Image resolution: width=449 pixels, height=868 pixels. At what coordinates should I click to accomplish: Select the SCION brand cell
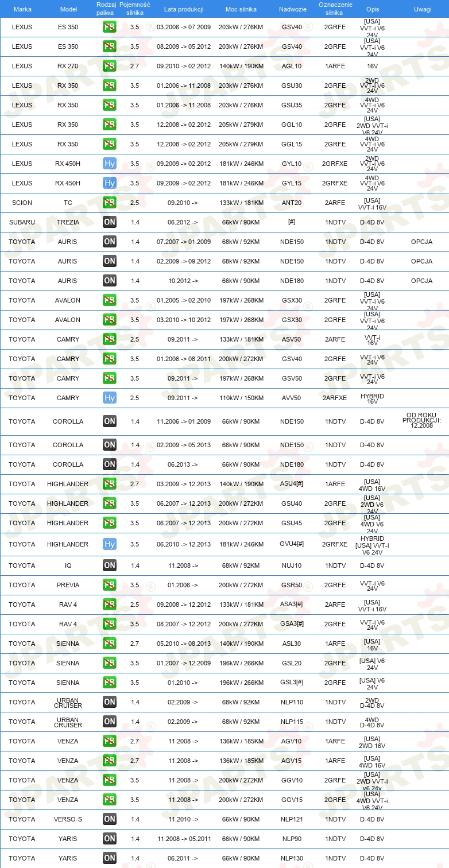(22, 203)
